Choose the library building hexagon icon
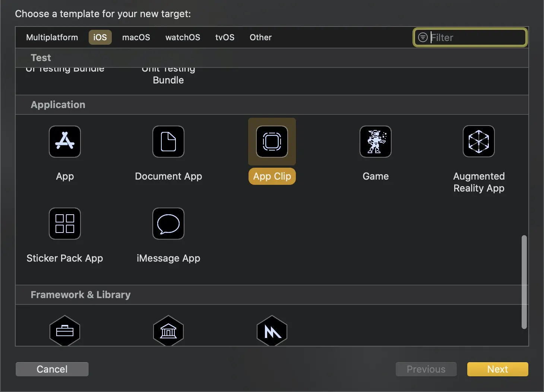The height and width of the screenshot is (392, 544). pyautogui.click(x=168, y=331)
